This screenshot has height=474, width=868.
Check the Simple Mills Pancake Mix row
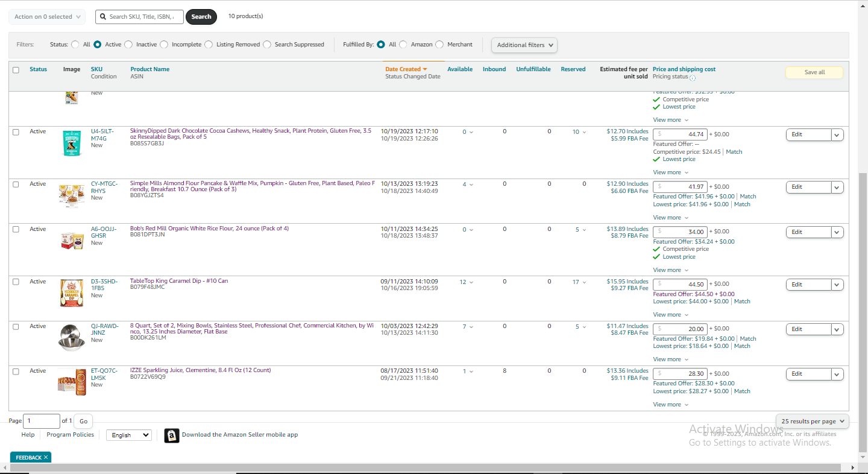pos(16,185)
